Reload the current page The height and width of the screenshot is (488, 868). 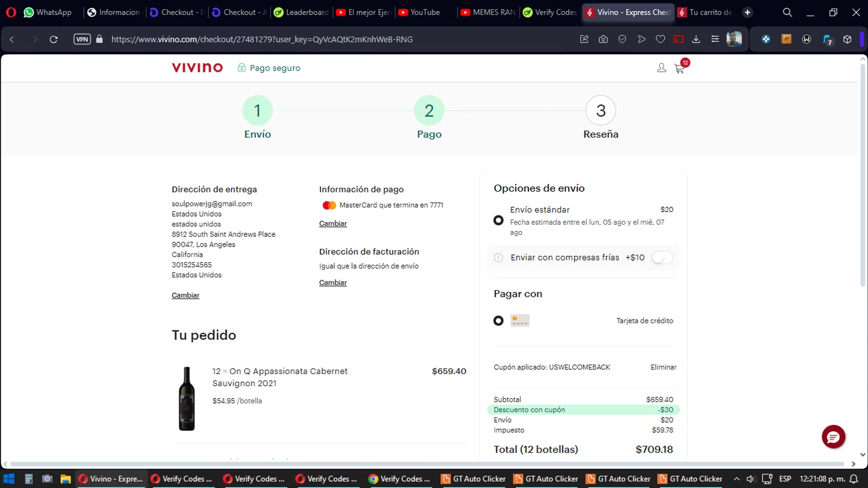click(x=53, y=39)
